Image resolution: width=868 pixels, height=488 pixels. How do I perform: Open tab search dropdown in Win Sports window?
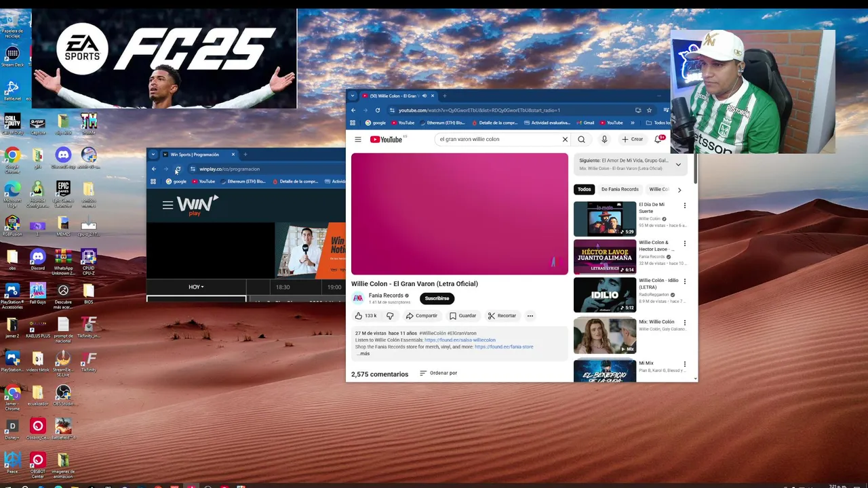pos(153,155)
